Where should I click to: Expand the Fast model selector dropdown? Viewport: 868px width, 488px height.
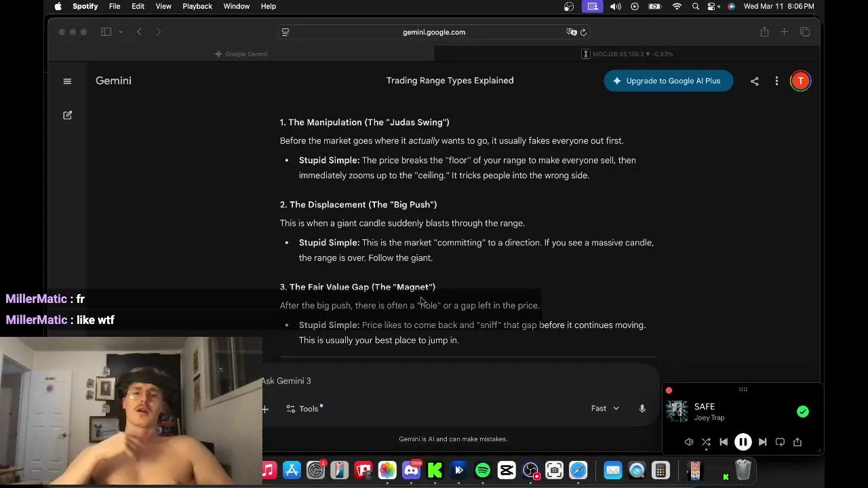point(605,409)
